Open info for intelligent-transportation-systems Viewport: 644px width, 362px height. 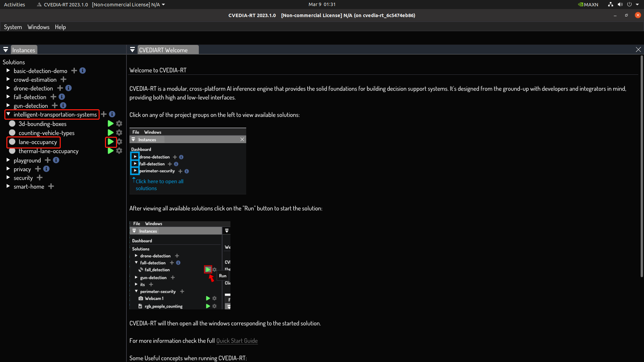click(112, 114)
